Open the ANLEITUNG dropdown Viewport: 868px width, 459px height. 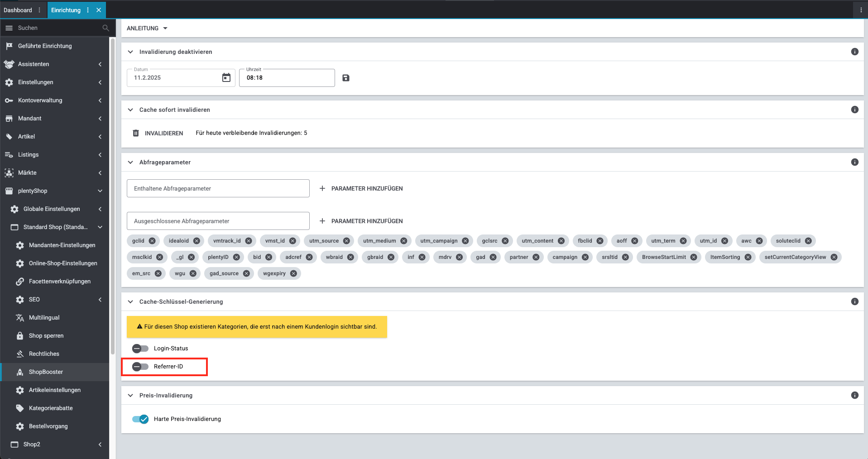pos(147,28)
